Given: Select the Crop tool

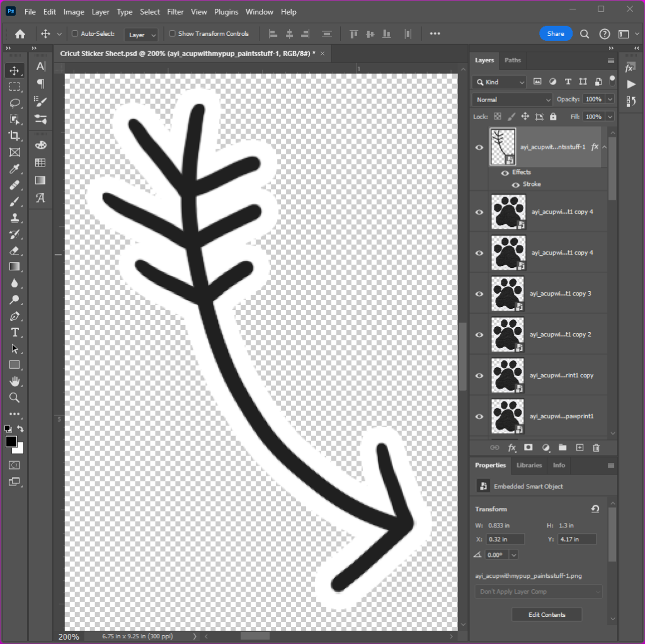Looking at the screenshot, I should (14, 135).
